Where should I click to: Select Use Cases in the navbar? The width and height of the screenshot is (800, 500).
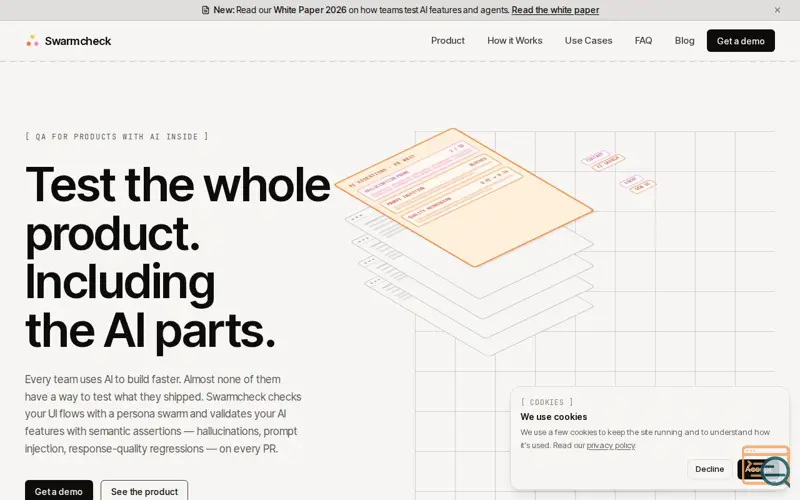tap(588, 41)
